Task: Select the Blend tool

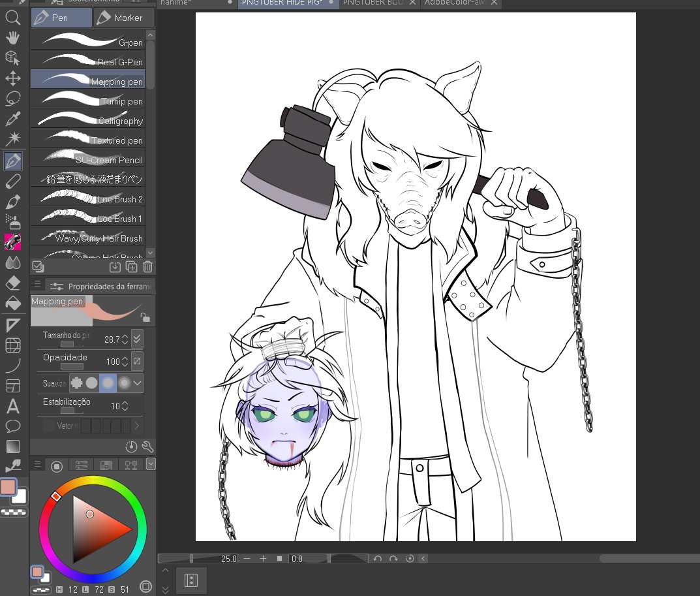Action: coord(12,262)
